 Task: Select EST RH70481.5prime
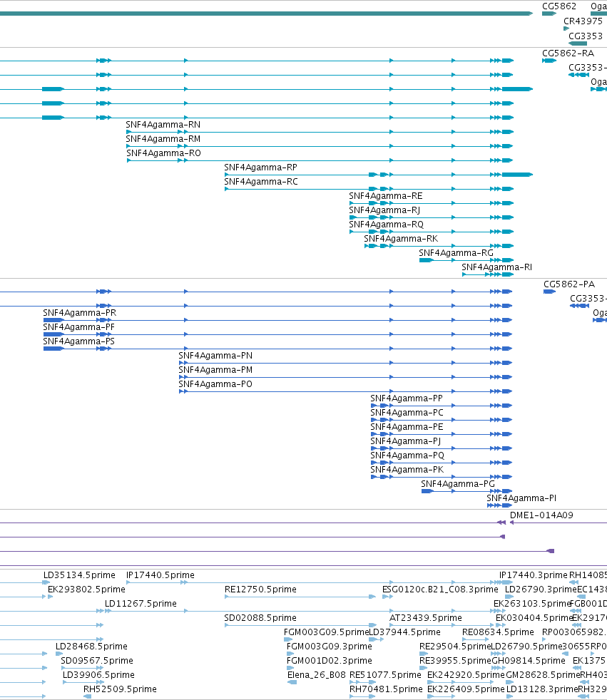point(386,690)
